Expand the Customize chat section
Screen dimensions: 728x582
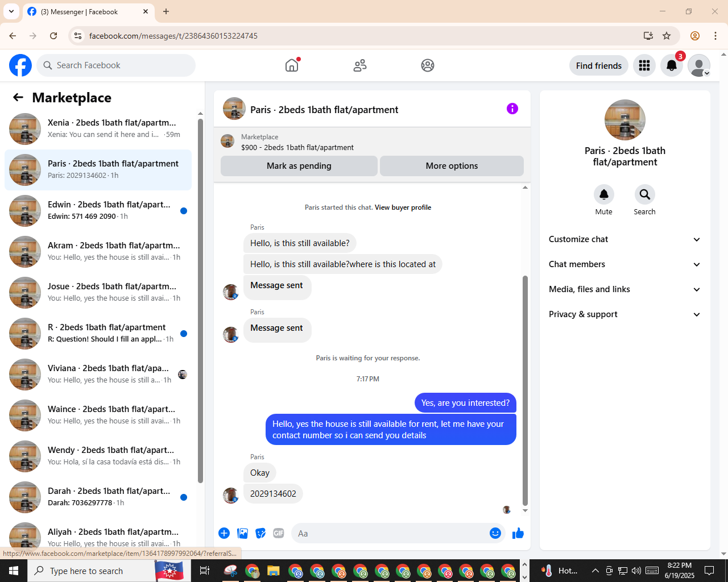click(x=625, y=239)
